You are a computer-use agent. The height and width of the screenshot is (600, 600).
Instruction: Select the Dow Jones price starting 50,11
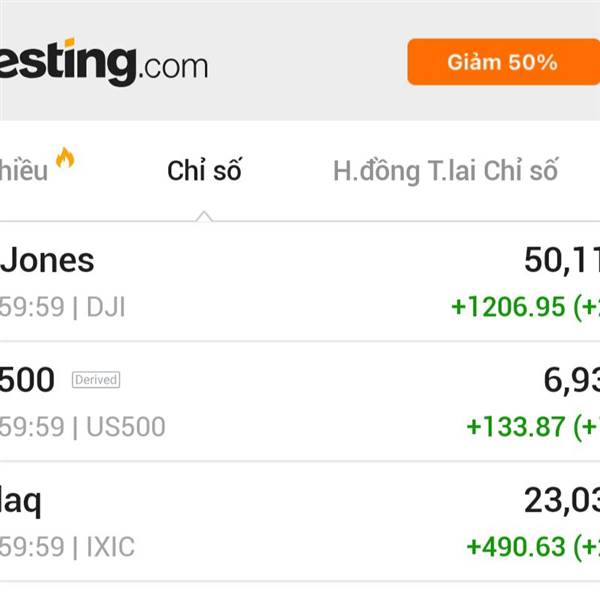pyautogui.click(x=561, y=260)
